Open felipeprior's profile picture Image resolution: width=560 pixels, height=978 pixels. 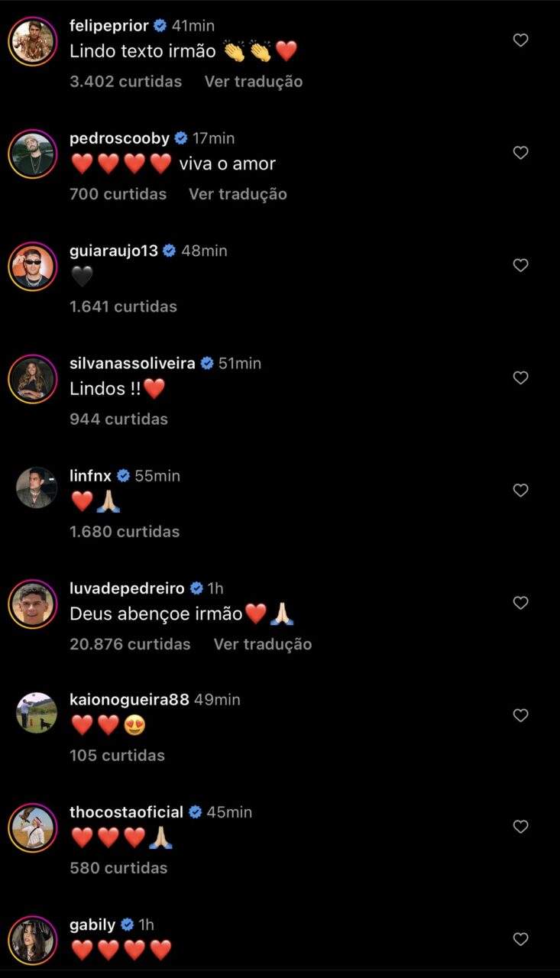point(33,40)
